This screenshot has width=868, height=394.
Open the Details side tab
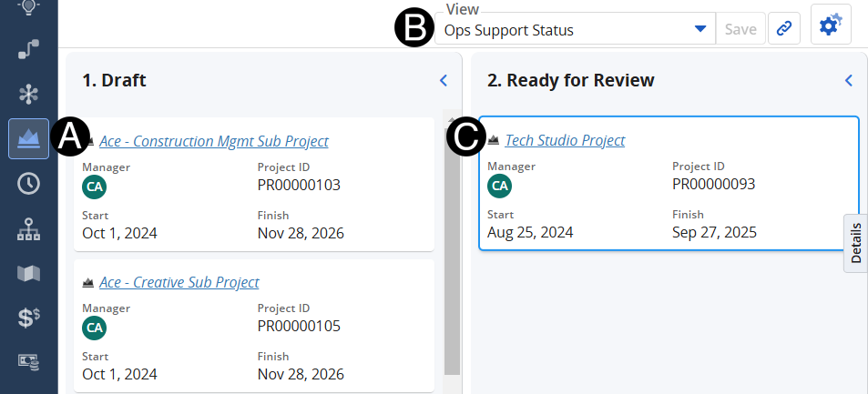[855, 243]
